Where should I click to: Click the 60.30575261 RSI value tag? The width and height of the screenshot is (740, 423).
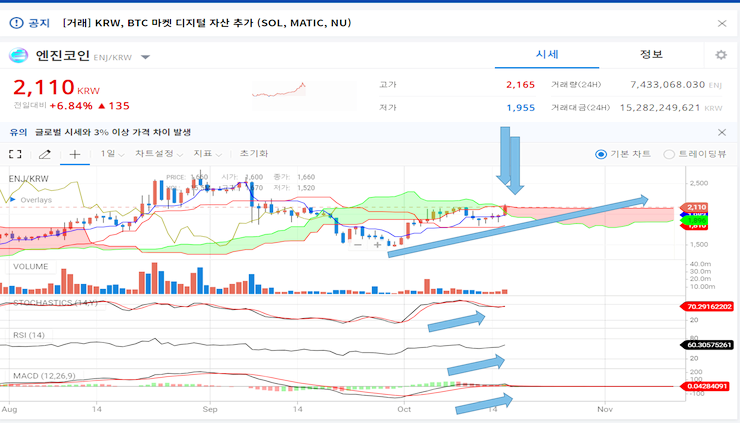706,345
